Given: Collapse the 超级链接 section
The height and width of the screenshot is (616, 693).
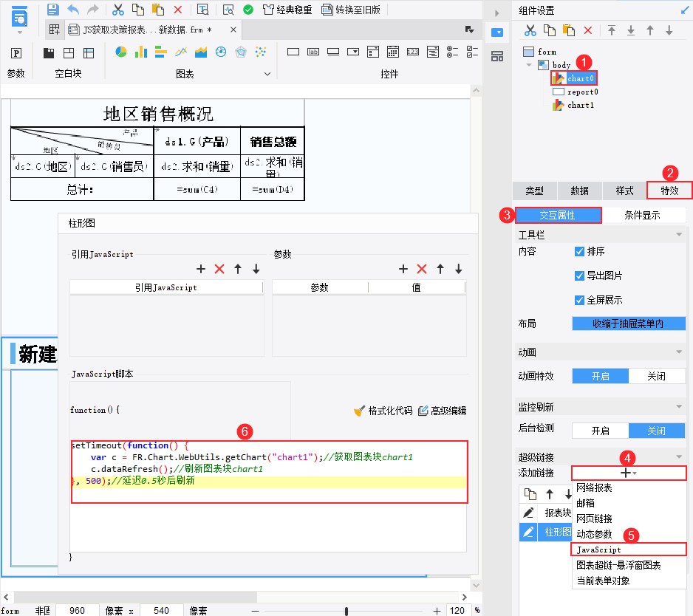Looking at the screenshot, I should 679,456.
